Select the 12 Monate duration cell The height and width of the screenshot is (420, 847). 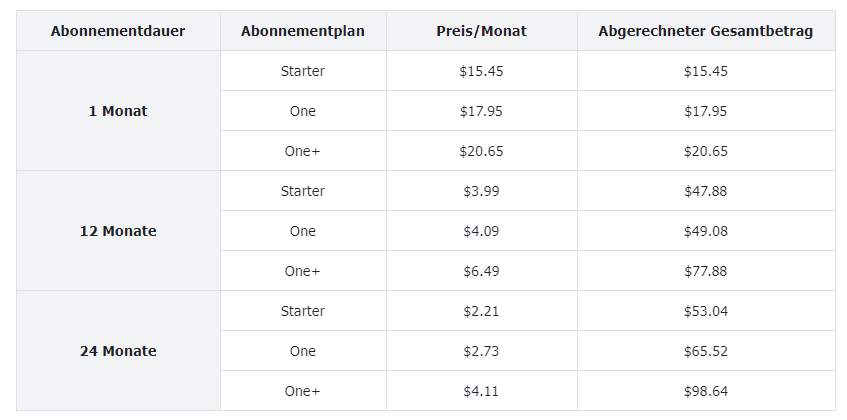118,231
